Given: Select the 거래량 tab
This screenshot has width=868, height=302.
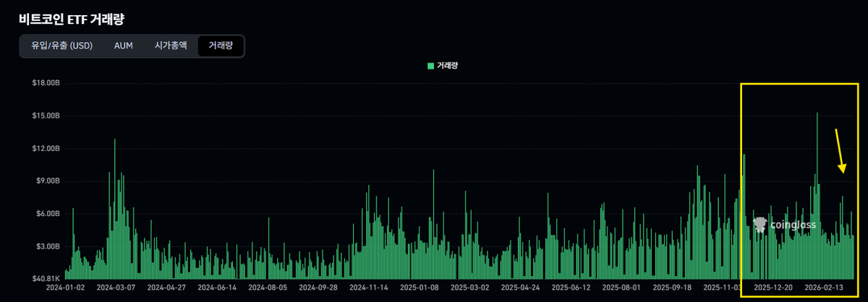Looking at the screenshot, I should 221,46.
